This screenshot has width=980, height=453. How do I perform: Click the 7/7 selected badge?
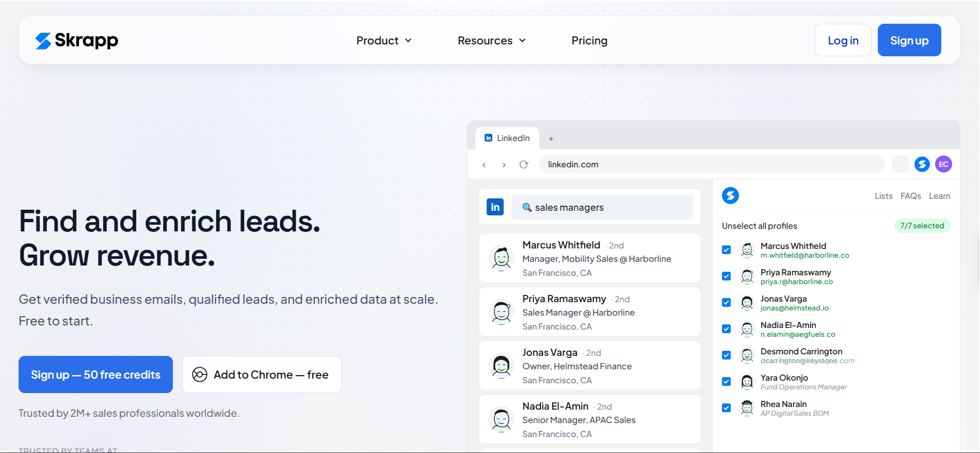click(x=922, y=226)
